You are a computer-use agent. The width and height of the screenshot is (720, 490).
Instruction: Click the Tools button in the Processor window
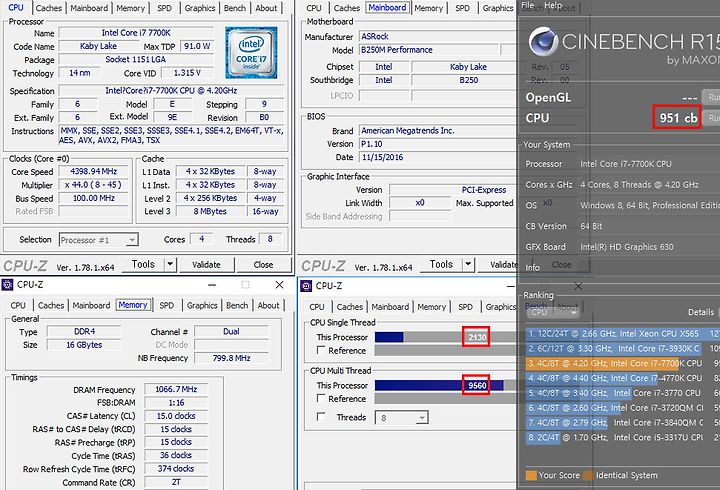(x=143, y=265)
